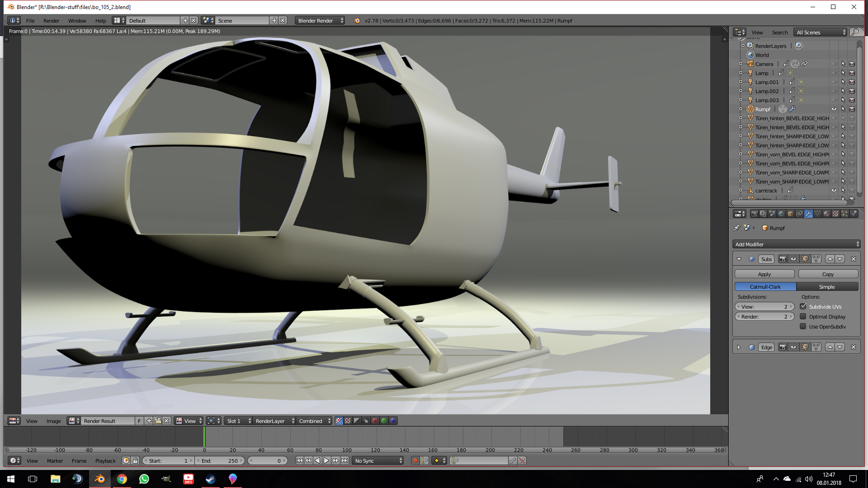Remove the Edge Split modifier
Screen dimensions: 868x488
[854, 347]
